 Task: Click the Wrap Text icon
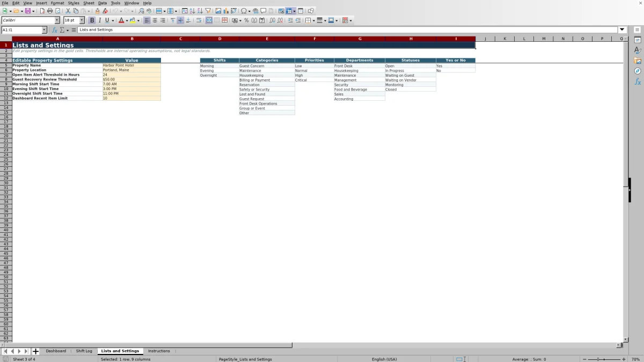click(199, 20)
